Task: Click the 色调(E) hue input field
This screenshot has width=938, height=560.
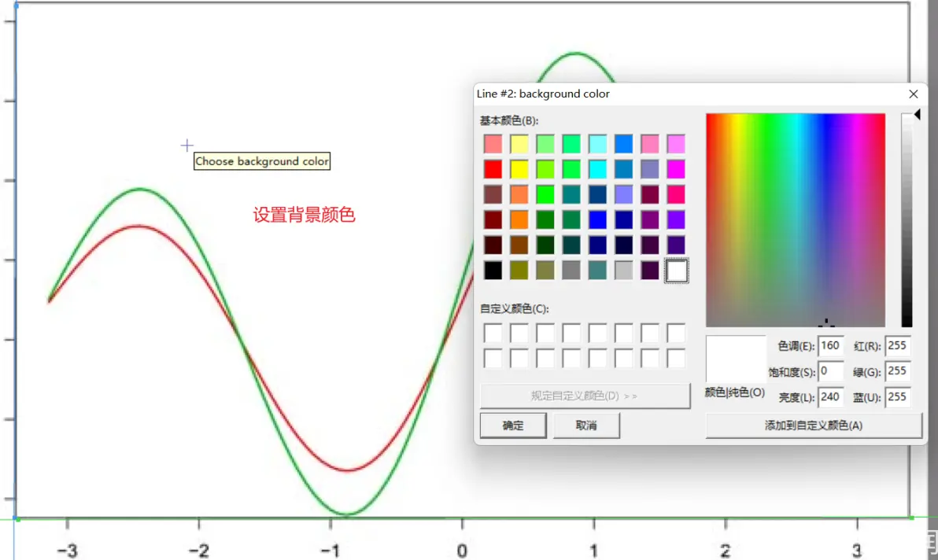Action: pyautogui.click(x=830, y=346)
